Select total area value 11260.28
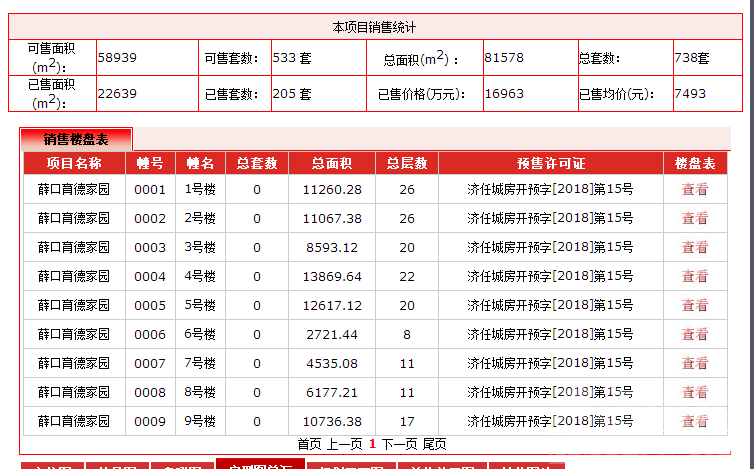 [332, 190]
